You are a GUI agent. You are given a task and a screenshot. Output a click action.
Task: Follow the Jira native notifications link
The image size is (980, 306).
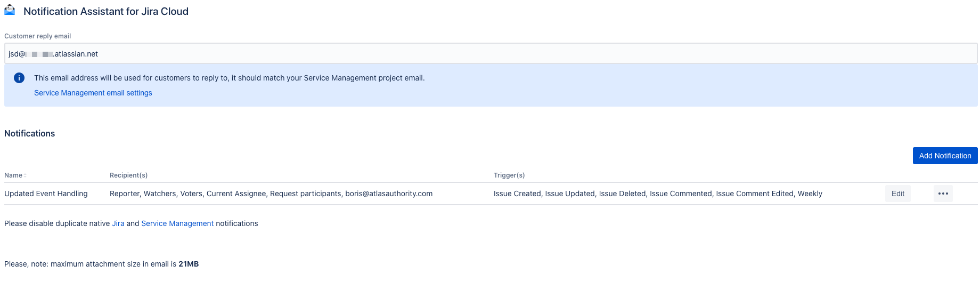click(118, 223)
